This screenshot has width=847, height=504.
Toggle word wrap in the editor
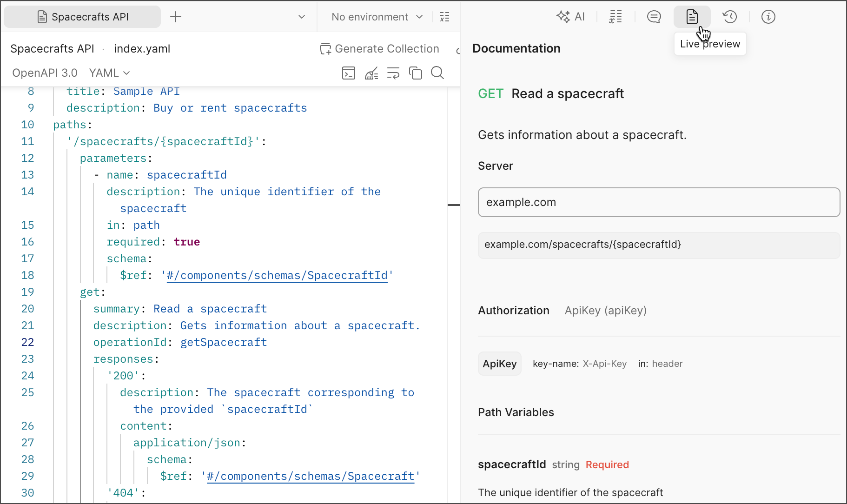coord(393,73)
